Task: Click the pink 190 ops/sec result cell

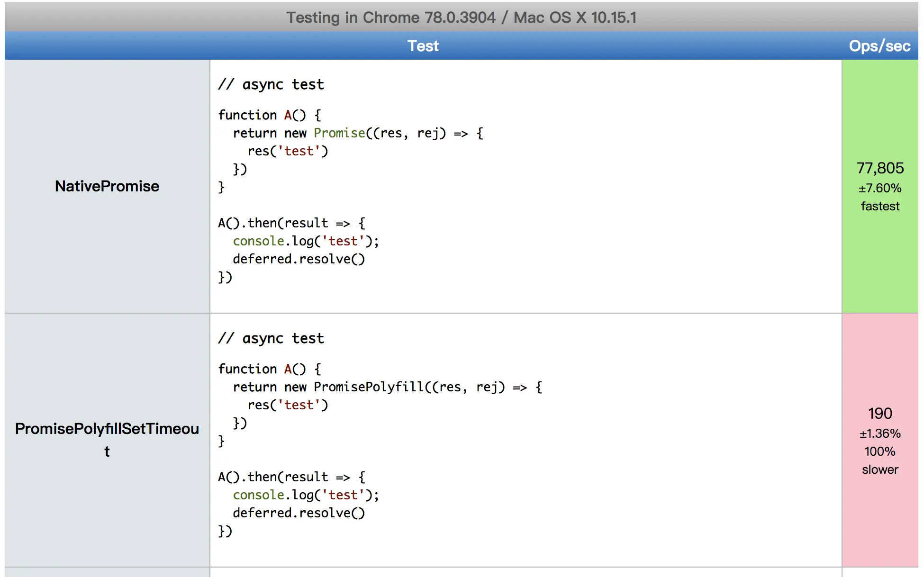Action: click(x=880, y=414)
